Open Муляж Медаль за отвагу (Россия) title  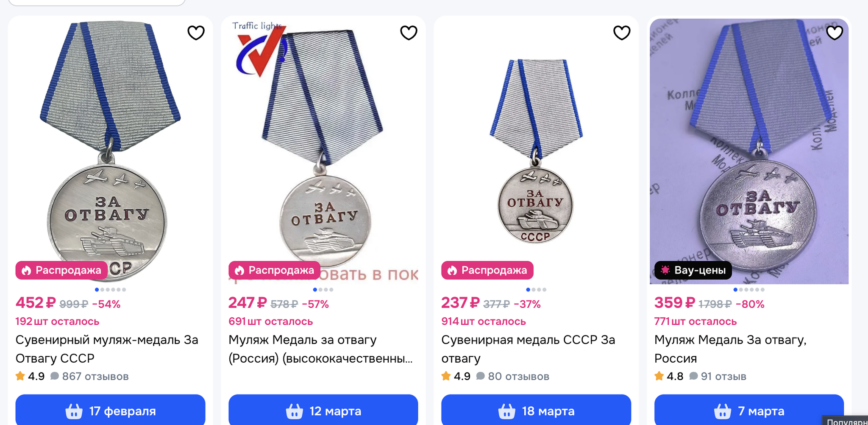[x=320, y=349]
